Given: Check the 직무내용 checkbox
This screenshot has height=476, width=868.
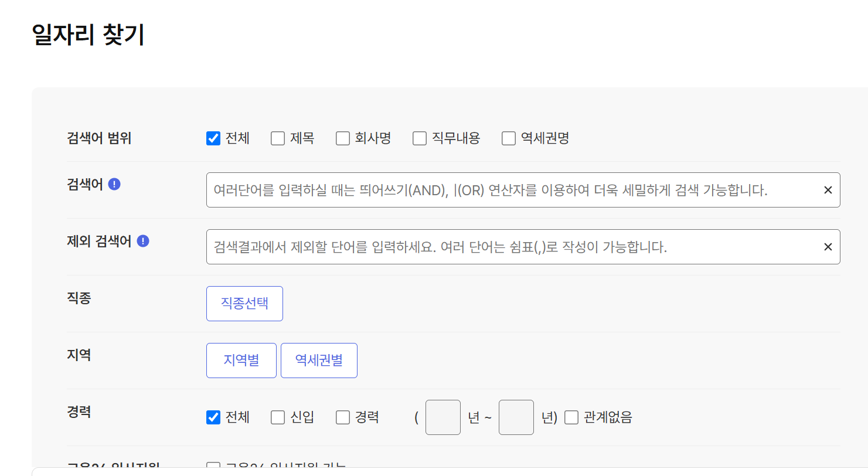Looking at the screenshot, I should [418, 138].
